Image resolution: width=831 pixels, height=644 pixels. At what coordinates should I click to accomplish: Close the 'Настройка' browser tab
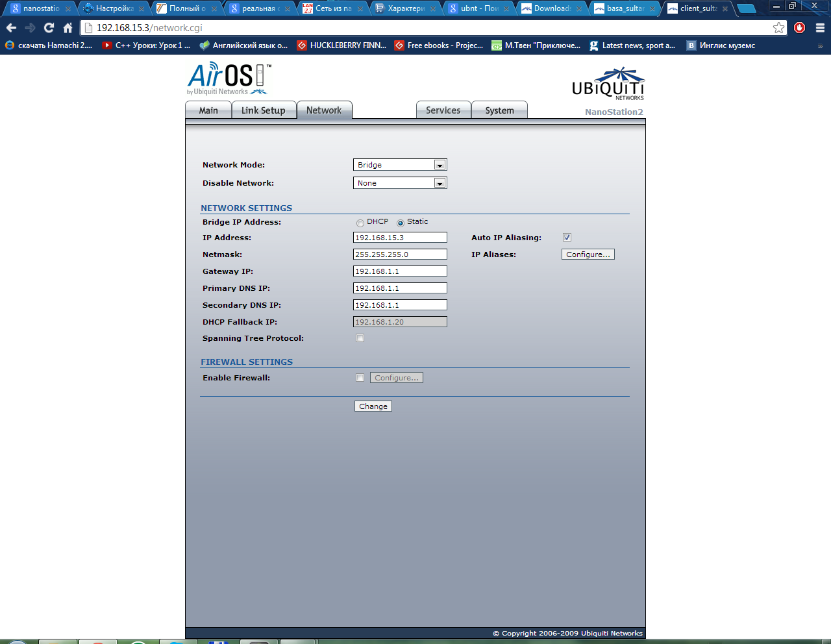coord(142,9)
